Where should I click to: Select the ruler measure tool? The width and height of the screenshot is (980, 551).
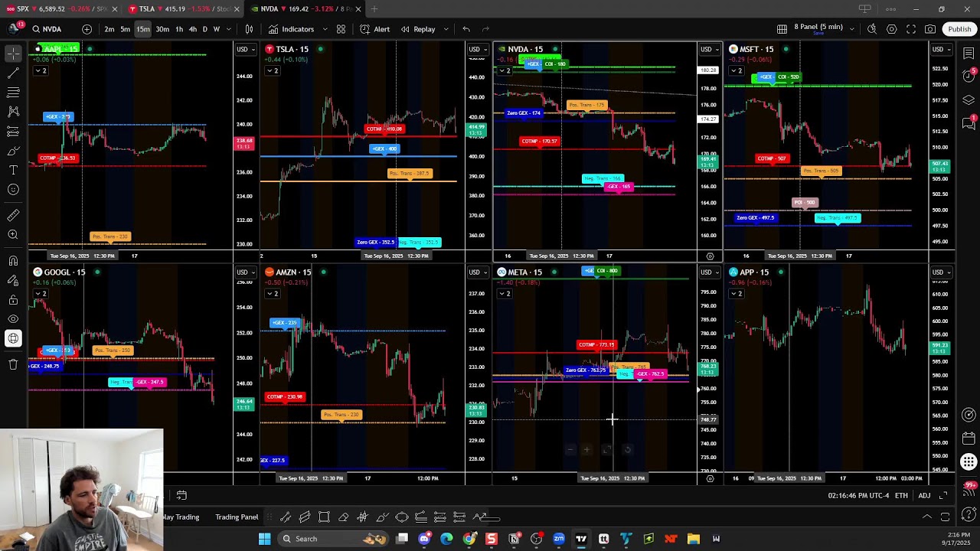[x=13, y=216]
